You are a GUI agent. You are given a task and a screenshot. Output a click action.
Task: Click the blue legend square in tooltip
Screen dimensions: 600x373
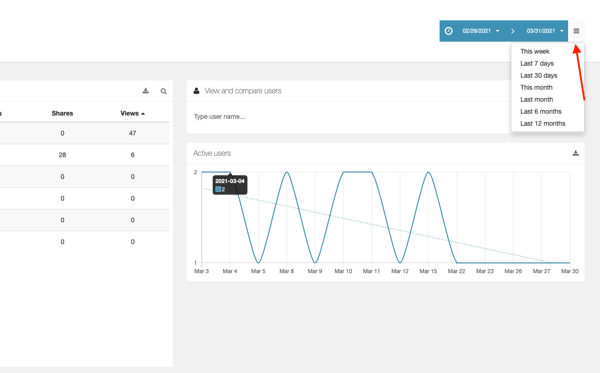[218, 189]
